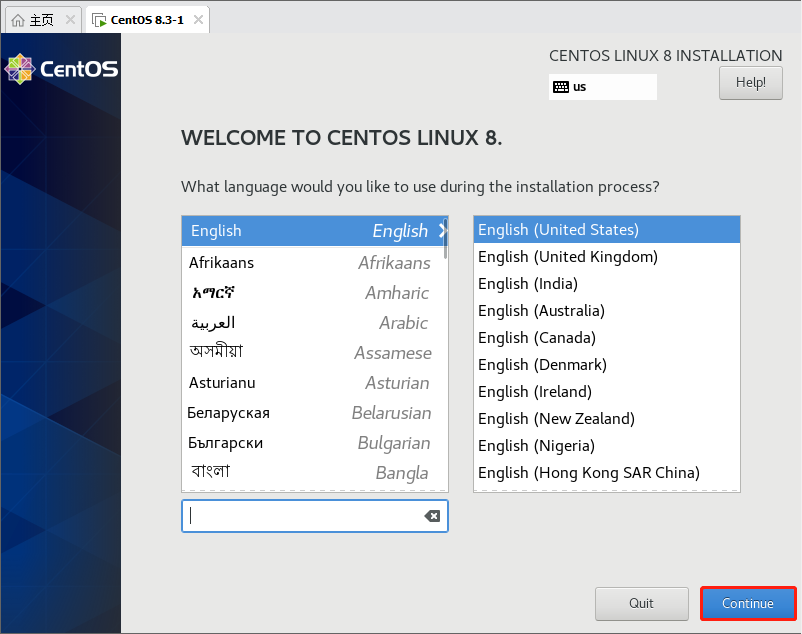Choose English (New Zealand) locale
Image resolution: width=802 pixels, height=634 pixels.
point(607,419)
